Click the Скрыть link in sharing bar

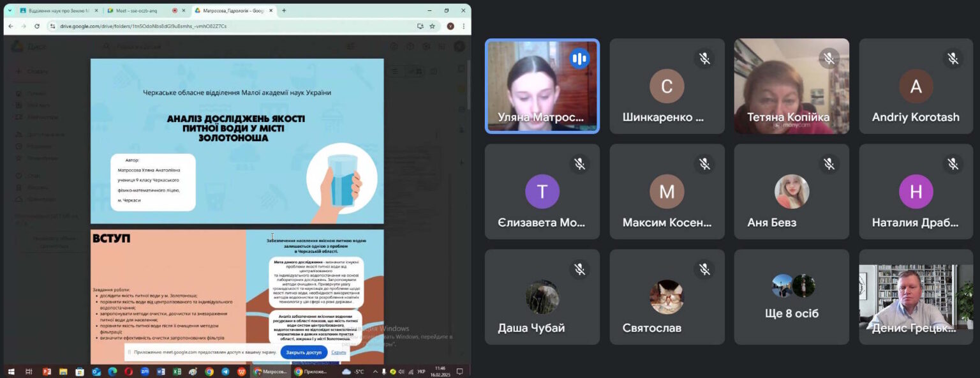coord(339,352)
